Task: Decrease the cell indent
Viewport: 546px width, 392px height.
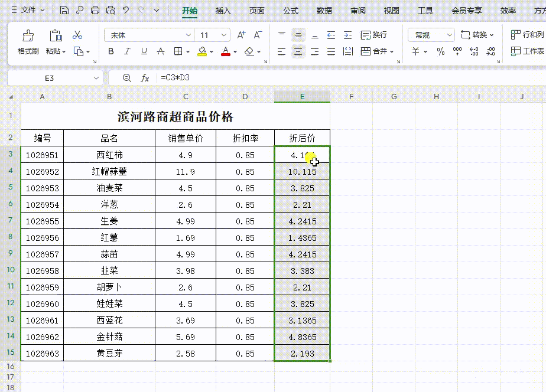Action: pos(331,35)
